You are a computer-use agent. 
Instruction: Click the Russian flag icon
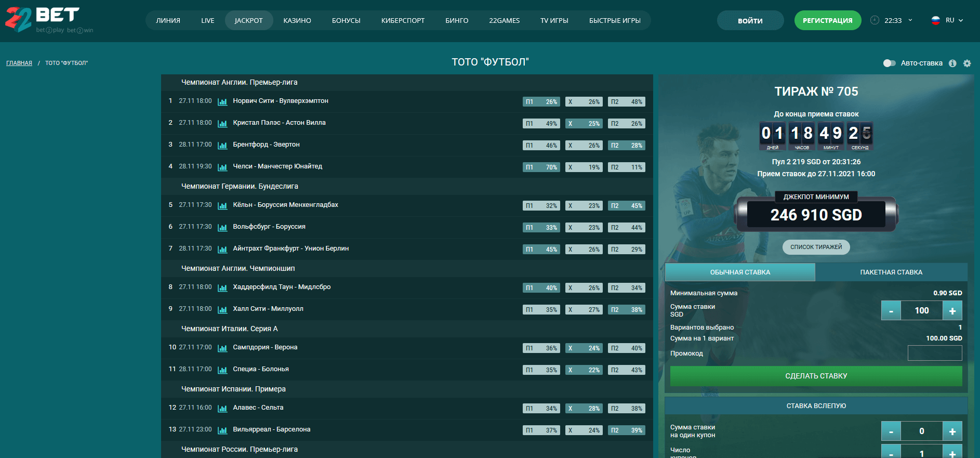pos(936,20)
